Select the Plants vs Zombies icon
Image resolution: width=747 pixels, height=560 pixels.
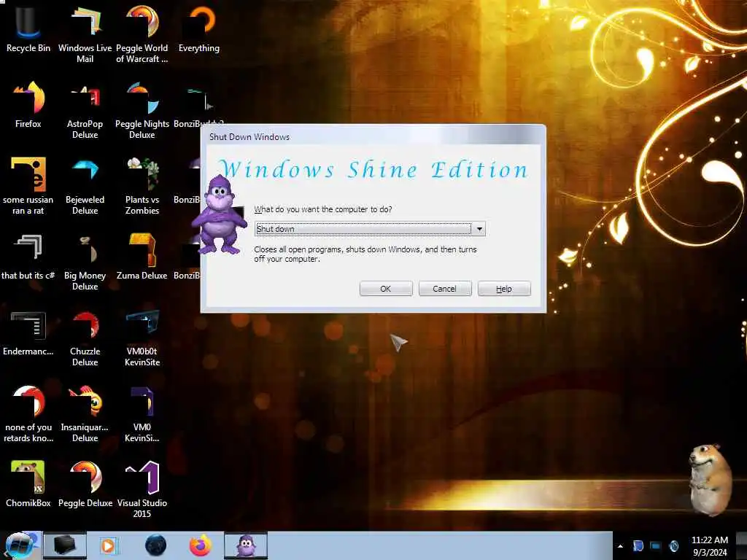click(142, 186)
